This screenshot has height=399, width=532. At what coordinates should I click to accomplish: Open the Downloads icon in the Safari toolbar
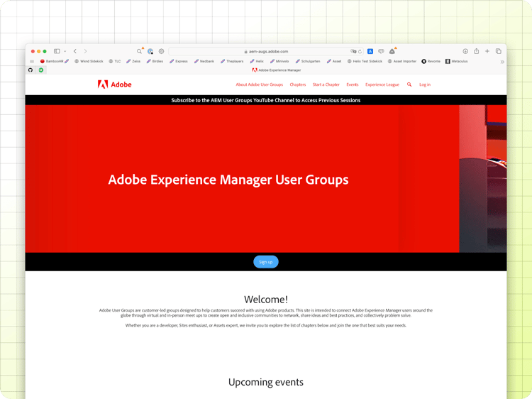click(x=465, y=51)
